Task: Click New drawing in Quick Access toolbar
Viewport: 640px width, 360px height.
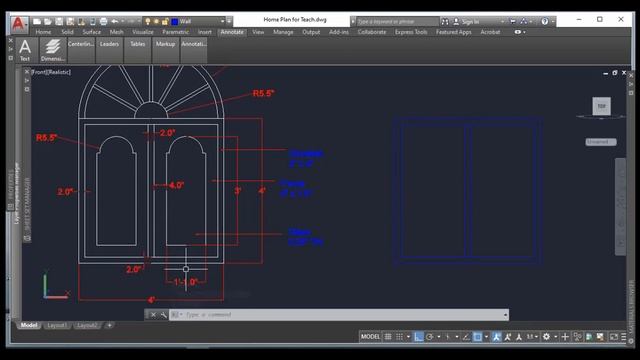Action: tap(37, 21)
